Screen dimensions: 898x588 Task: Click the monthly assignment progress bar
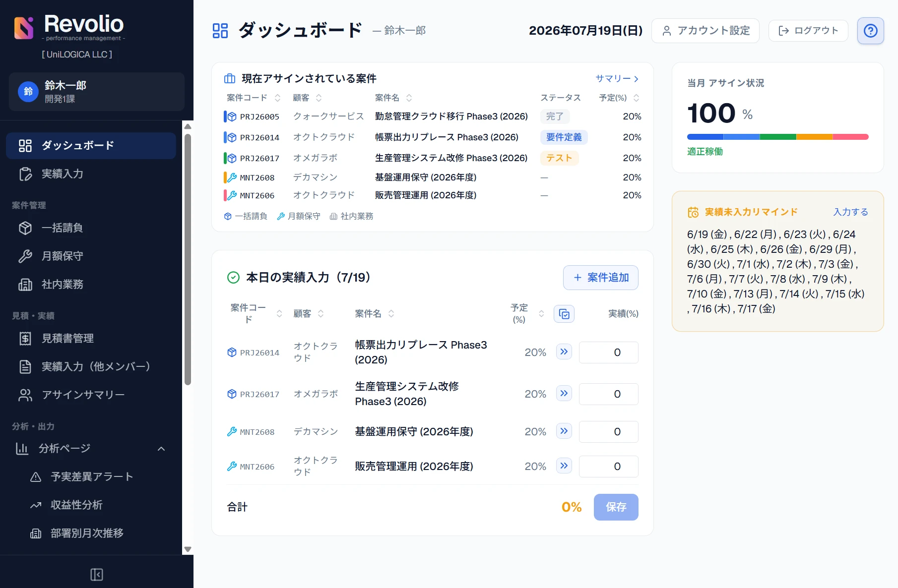tap(778, 137)
